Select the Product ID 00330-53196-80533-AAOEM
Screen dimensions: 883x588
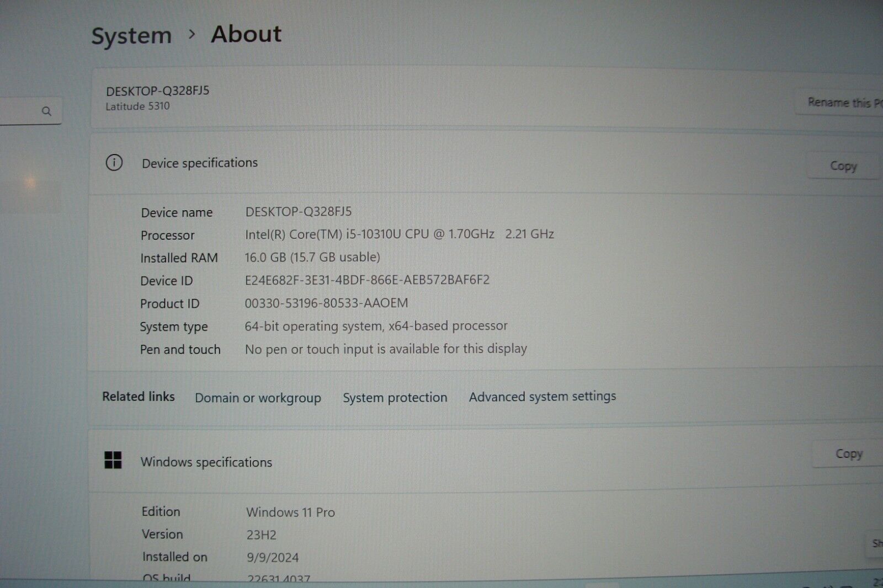pyautogui.click(x=326, y=303)
